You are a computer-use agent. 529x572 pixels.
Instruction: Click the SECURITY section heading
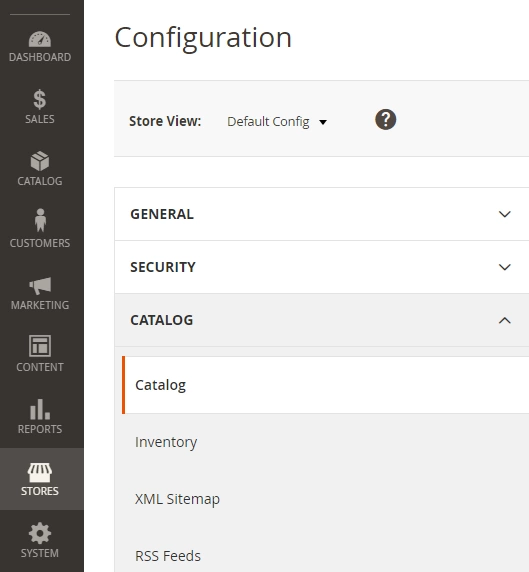click(163, 267)
